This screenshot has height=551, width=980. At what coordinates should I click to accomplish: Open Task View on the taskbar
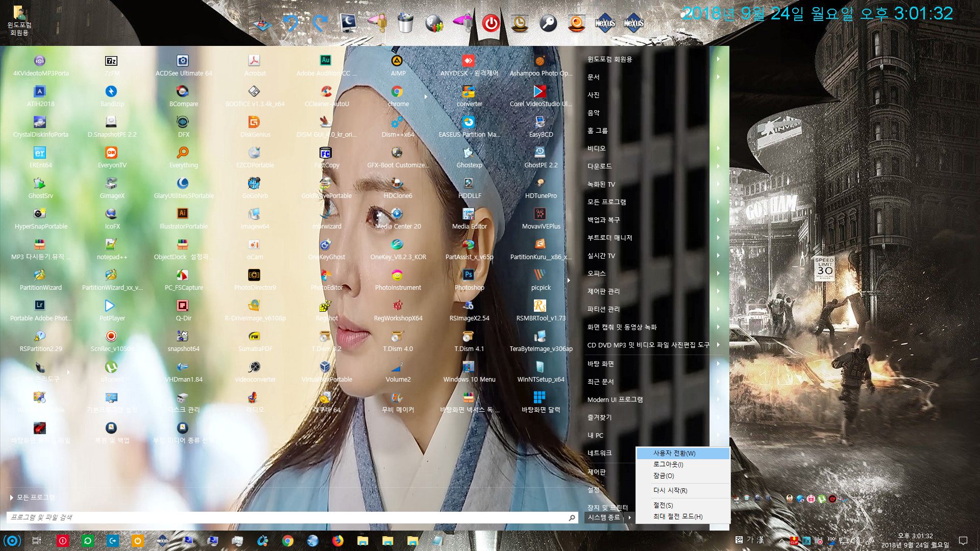click(37, 540)
